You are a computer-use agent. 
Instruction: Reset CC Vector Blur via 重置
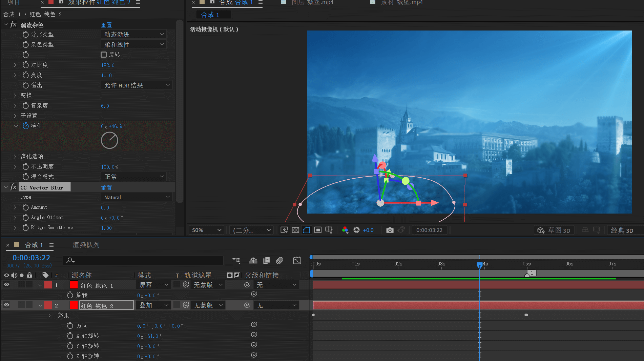point(106,187)
